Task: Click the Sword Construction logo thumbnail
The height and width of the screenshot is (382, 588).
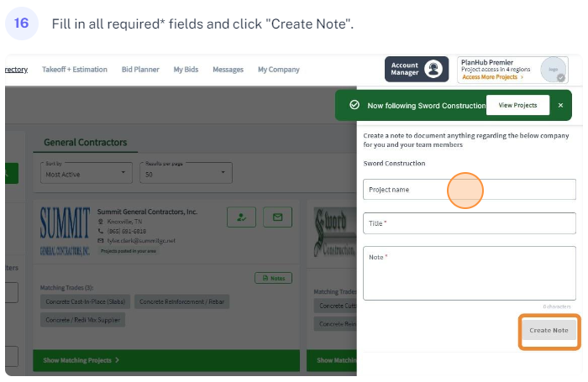Action: coord(335,233)
